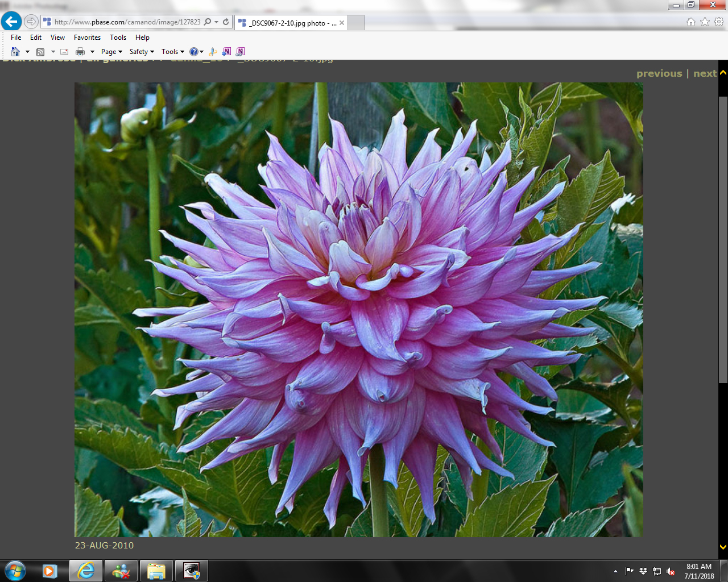Open File Explorer folder in taskbar
Viewport: 728px width, 582px height.
(x=156, y=571)
